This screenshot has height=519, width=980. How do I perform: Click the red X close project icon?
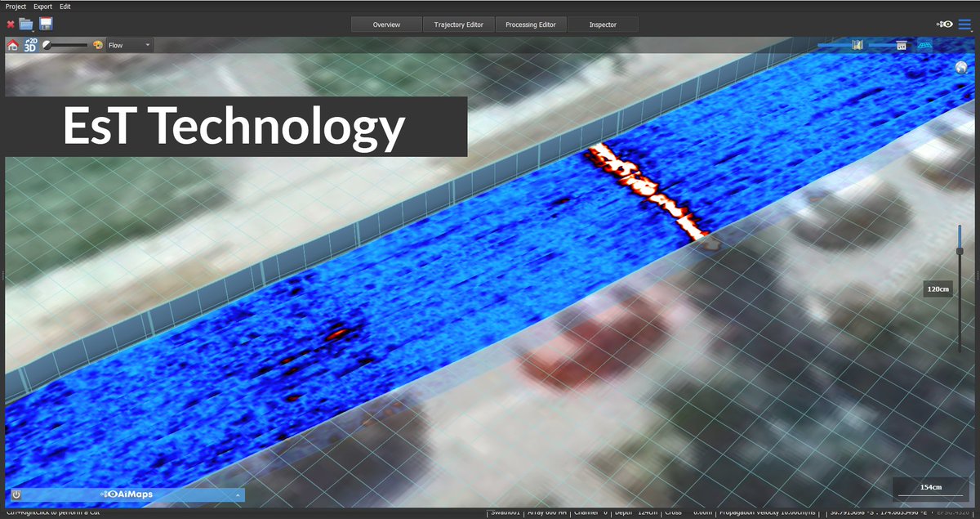[11, 25]
